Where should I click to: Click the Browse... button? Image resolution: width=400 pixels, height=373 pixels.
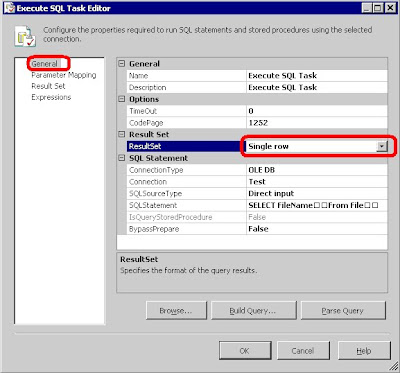coord(176,311)
